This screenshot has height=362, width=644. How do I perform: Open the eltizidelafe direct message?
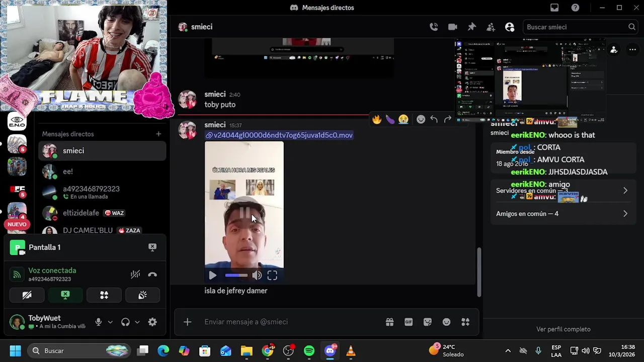(x=102, y=213)
